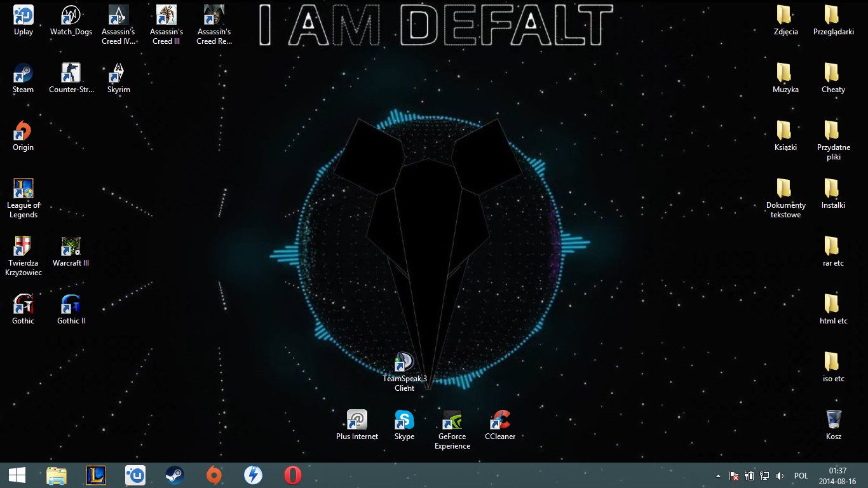868x488 pixels.
Task: Select the Plus Internet shortcut
Action: [357, 424]
